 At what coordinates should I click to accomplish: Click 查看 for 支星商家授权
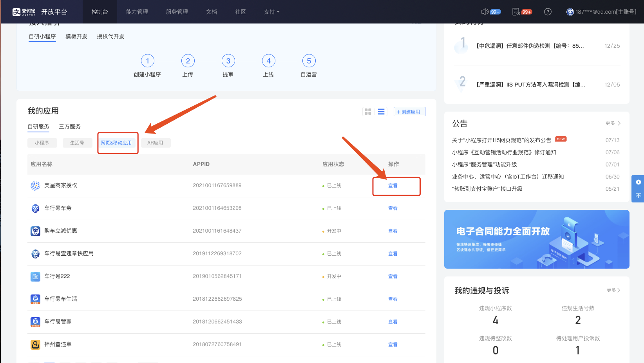[393, 186]
